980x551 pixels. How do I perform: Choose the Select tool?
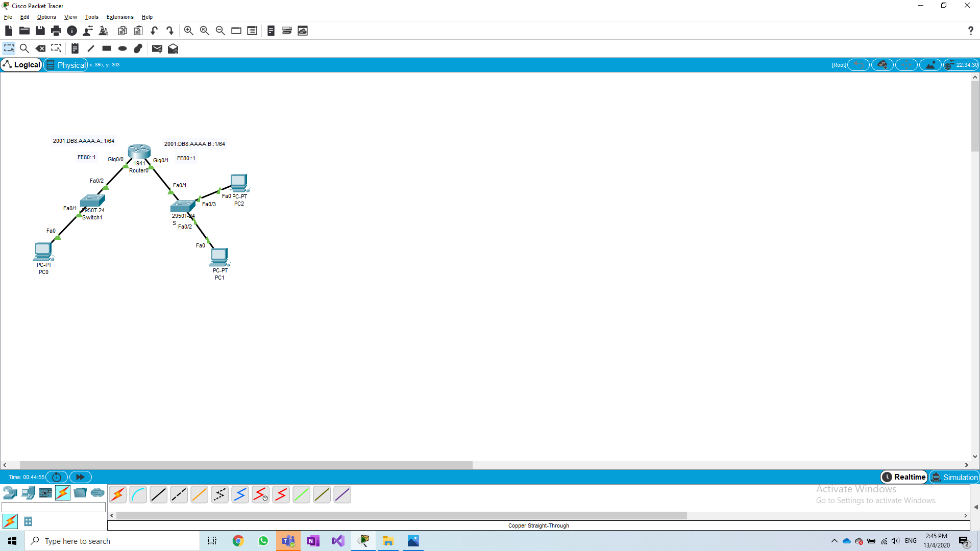[x=9, y=48]
